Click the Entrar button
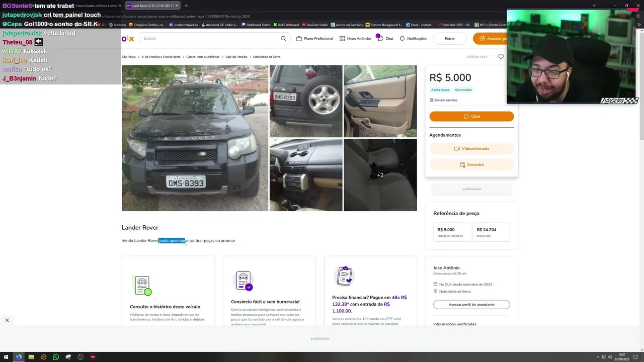The width and height of the screenshot is (644, 362). tap(450, 39)
